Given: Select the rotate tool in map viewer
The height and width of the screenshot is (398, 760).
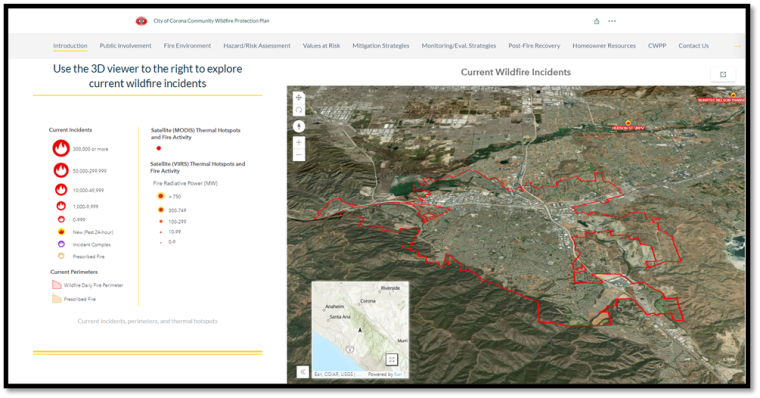Looking at the screenshot, I should pyautogui.click(x=299, y=110).
